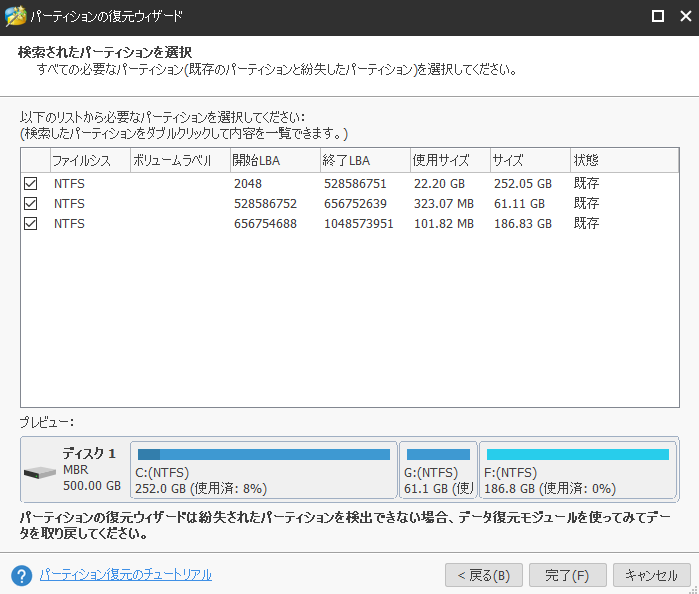
Task: Click NTFS in the 2048 start row
Action: coord(69,184)
